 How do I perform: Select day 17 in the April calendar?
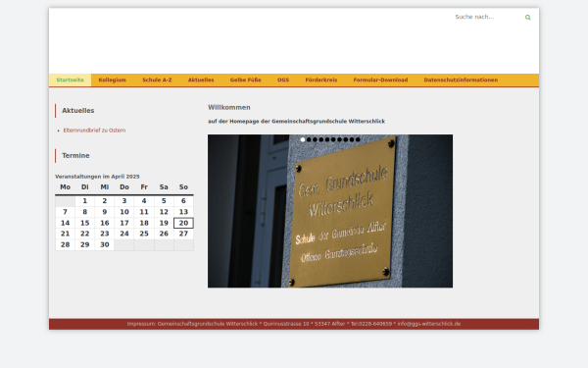tap(124, 223)
